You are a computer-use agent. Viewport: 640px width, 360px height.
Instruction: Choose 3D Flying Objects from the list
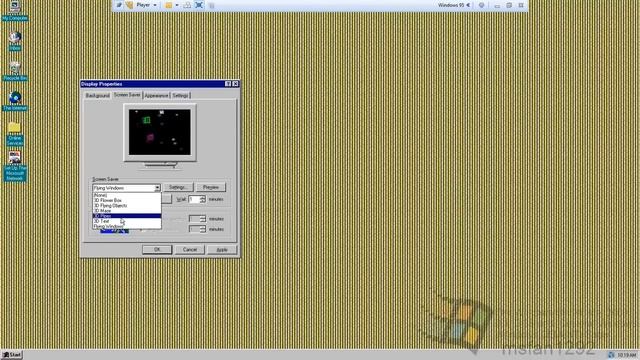[127, 205]
